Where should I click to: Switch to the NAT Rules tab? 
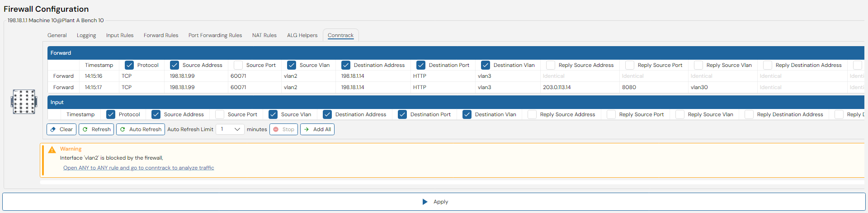pos(264,35)
